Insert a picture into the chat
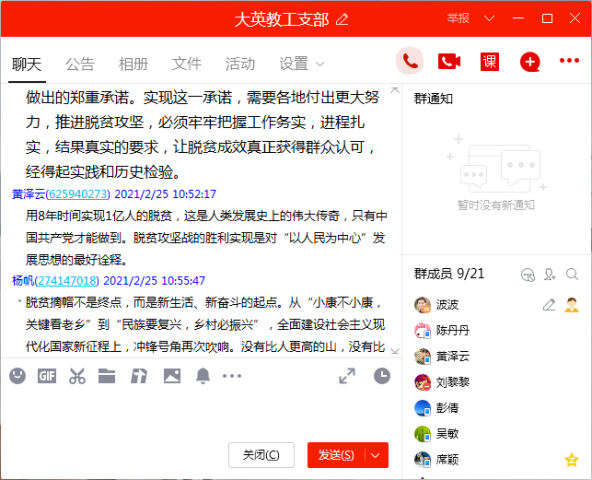The height and width of the screenshot is (480, 592). click(x=172, y=376)
